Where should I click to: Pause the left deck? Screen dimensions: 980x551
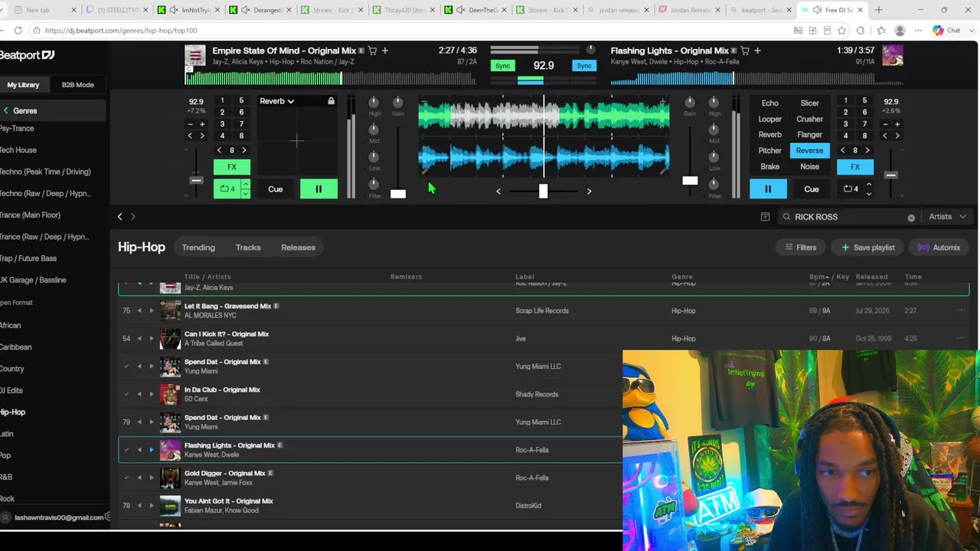click(x=318, y=189)
